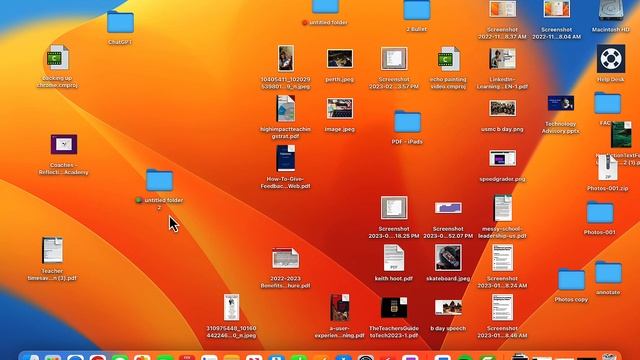Select the annotate folder
The width and height of the screenshot is (640, 360).
click(609, 272)
